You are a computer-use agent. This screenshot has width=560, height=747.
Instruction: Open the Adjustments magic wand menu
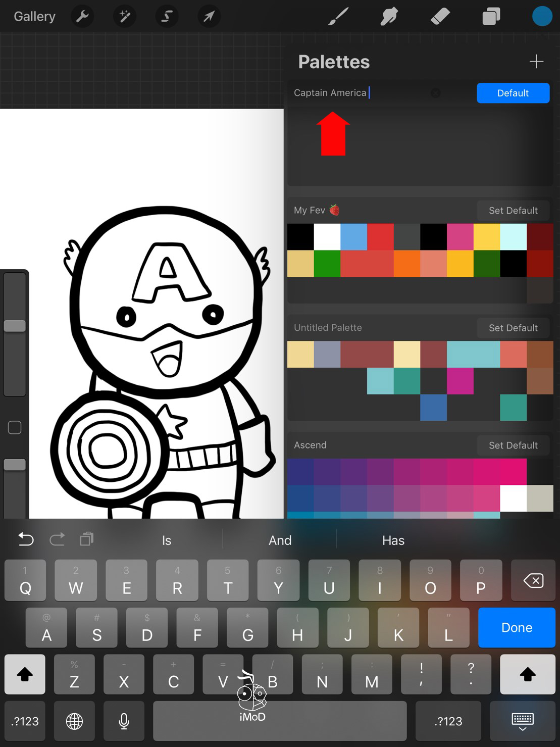[124, 17]
